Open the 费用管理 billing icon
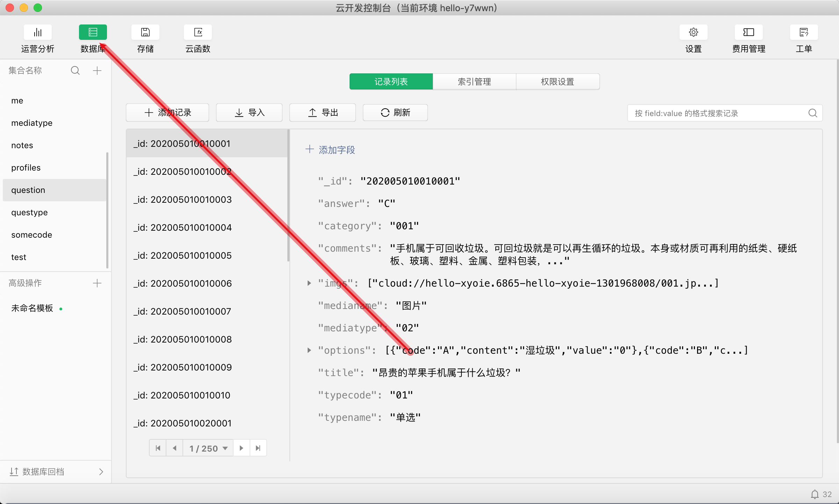839x504 pixels. coord(748,33)
